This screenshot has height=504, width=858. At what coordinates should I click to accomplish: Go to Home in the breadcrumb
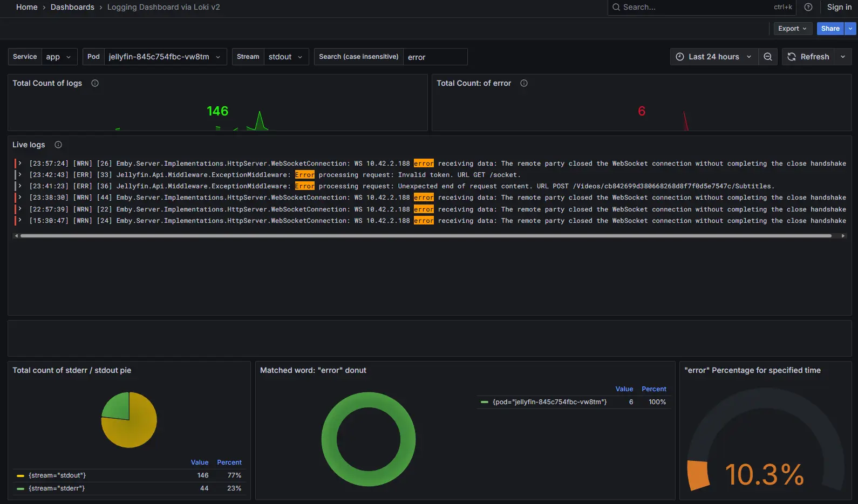(x=27, y=7)
